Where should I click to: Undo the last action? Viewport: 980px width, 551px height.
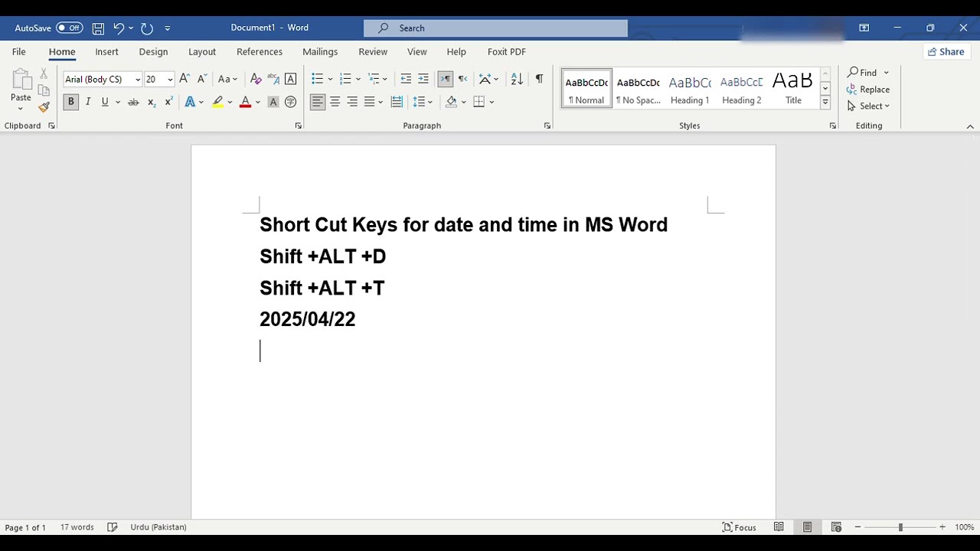[x=119, y=28]
